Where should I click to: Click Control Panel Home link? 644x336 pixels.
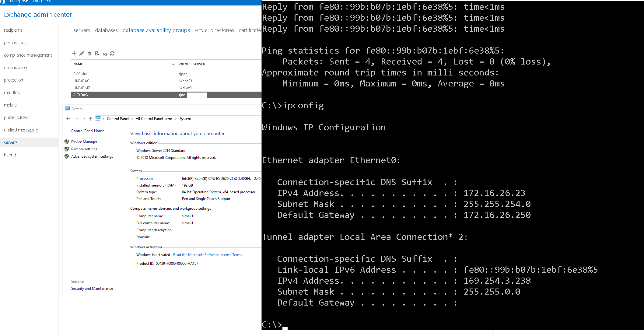(88, 131)
